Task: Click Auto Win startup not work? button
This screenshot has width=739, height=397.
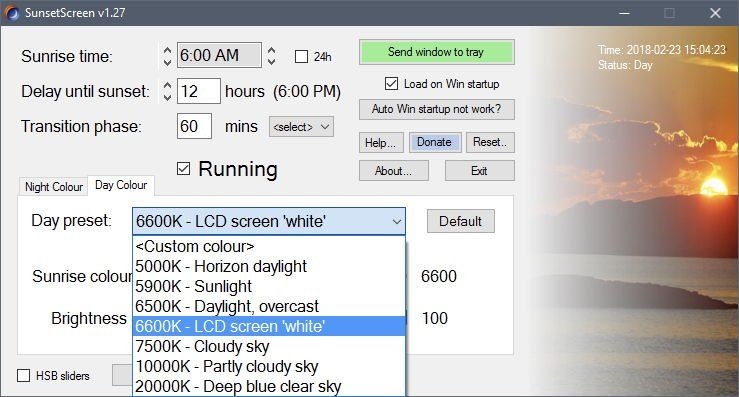Action: pyautogui.click(x=436, y=109)
